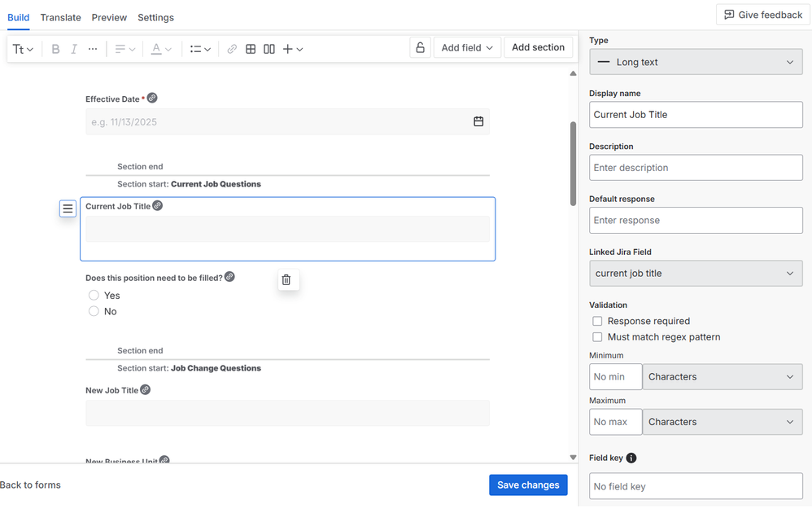This screenshot has width=812, height=509.
Task: Insert a link using the chain icon
Action: tap(232, 48)
